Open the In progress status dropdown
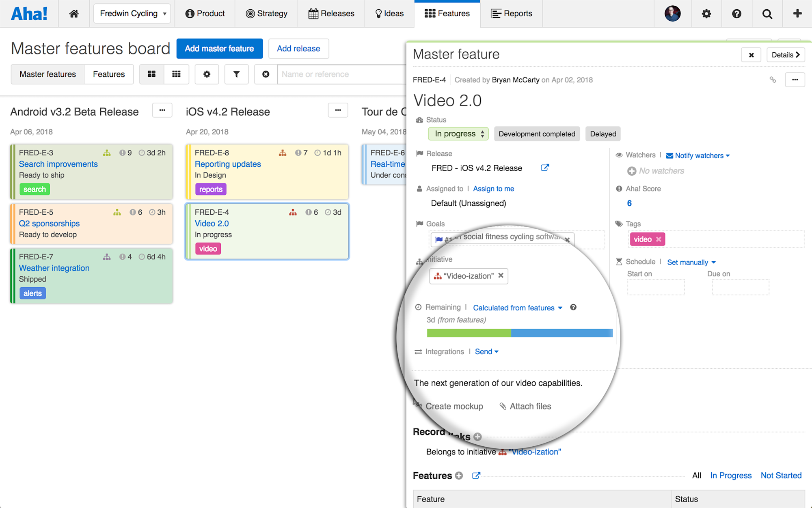812x508 pixels. coord(458,133)
